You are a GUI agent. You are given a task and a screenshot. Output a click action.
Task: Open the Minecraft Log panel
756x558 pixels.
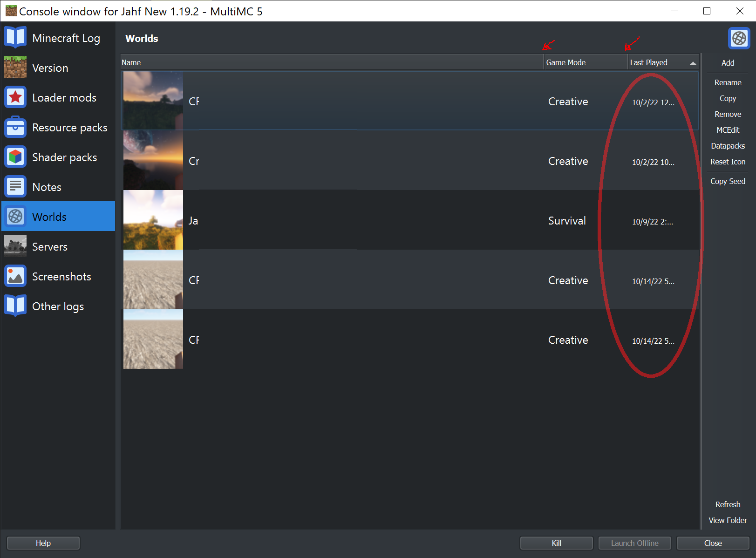pyautogui.click(x=66, y=38)
